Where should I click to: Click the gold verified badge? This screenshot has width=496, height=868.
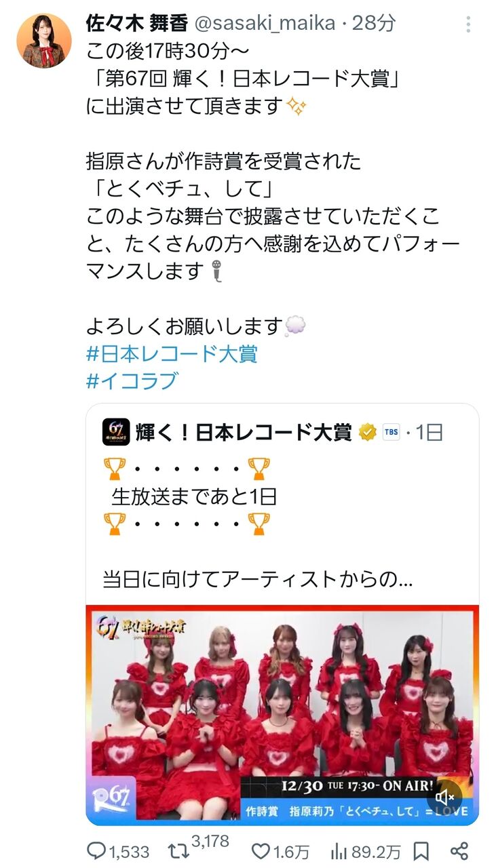(368, 432)
